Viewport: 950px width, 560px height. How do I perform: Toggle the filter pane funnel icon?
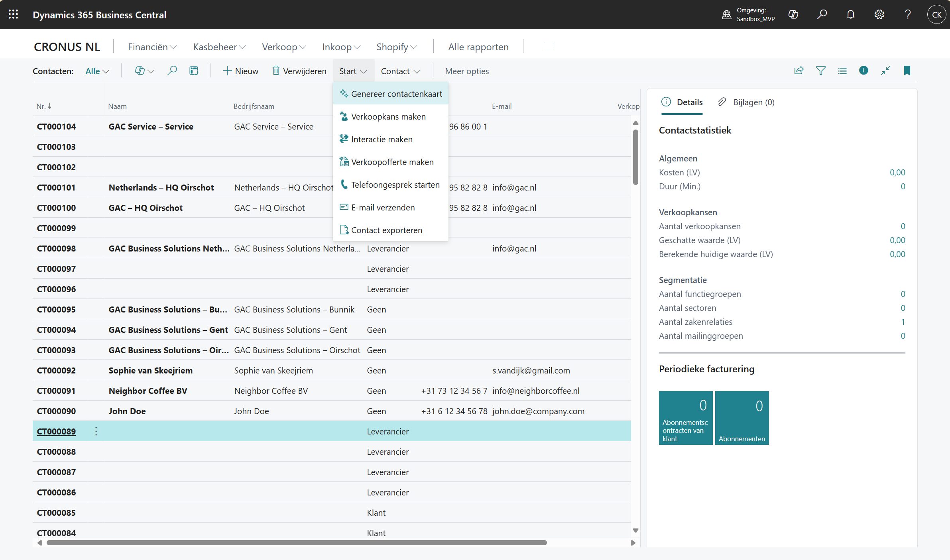pyautogui.click(x=820, y=71)
